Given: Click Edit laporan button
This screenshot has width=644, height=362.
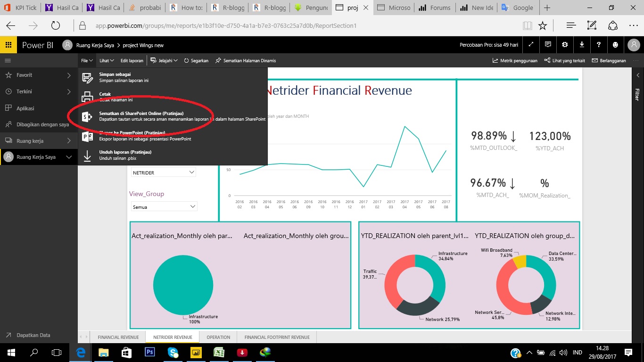Looking at the screenshot, I should point(132,60).
